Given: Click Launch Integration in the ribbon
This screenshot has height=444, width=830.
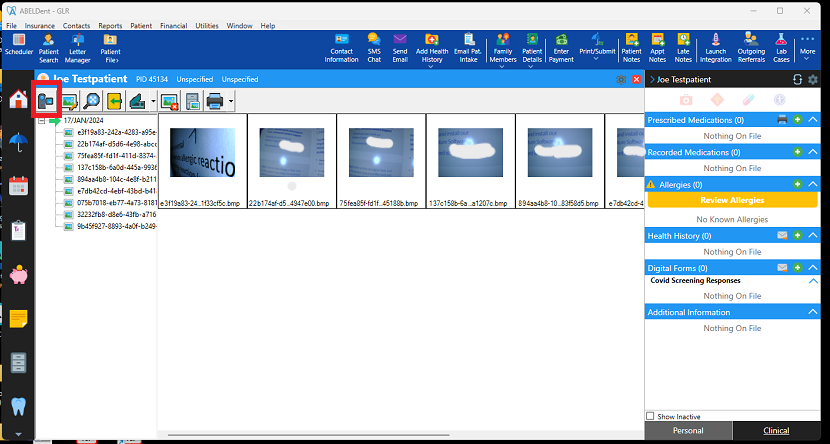Looking at the screenshot, I should [x=715, y=48].
